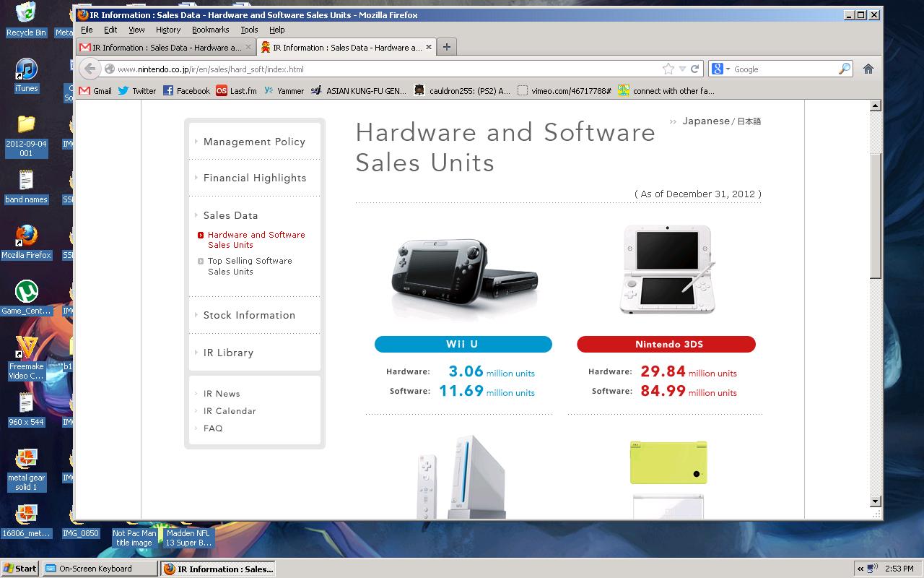The width and height of the screenshot is (924, 578).
Task: Click the Windows Start button
Action: (20, 569)
